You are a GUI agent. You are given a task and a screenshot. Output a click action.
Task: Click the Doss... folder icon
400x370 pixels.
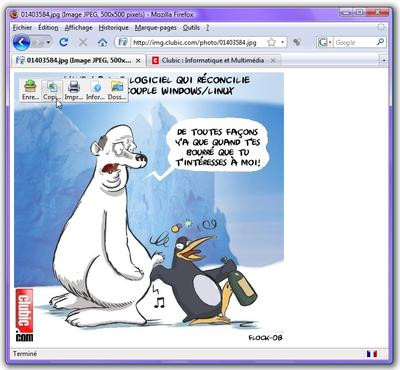(117, 90)
